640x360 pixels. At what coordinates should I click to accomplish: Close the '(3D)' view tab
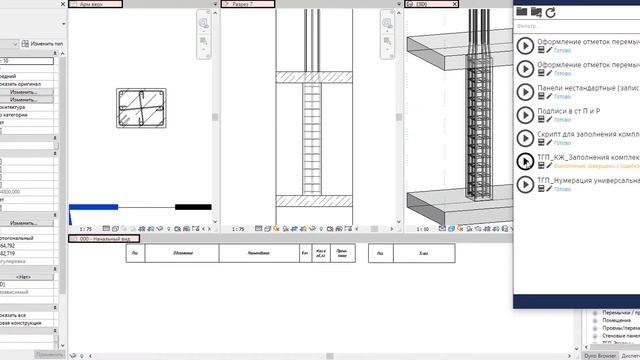[x=455, y=4]
